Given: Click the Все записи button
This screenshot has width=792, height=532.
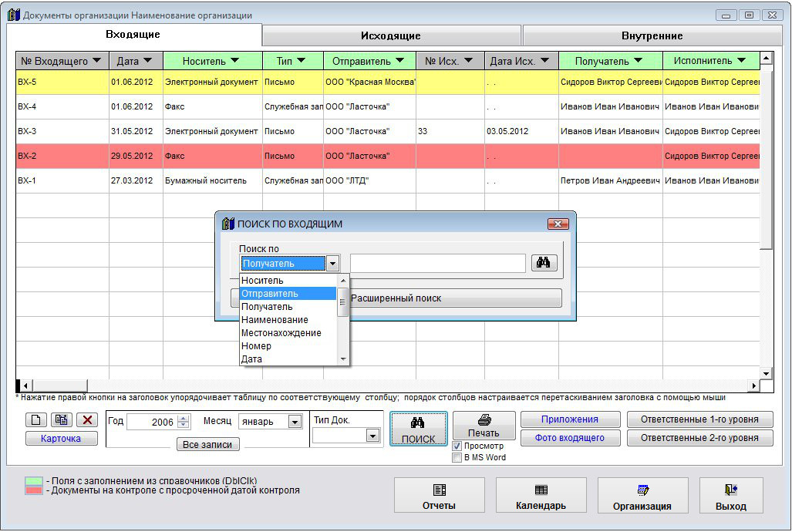Looking at the screenshot, I should tap(208, 445).
